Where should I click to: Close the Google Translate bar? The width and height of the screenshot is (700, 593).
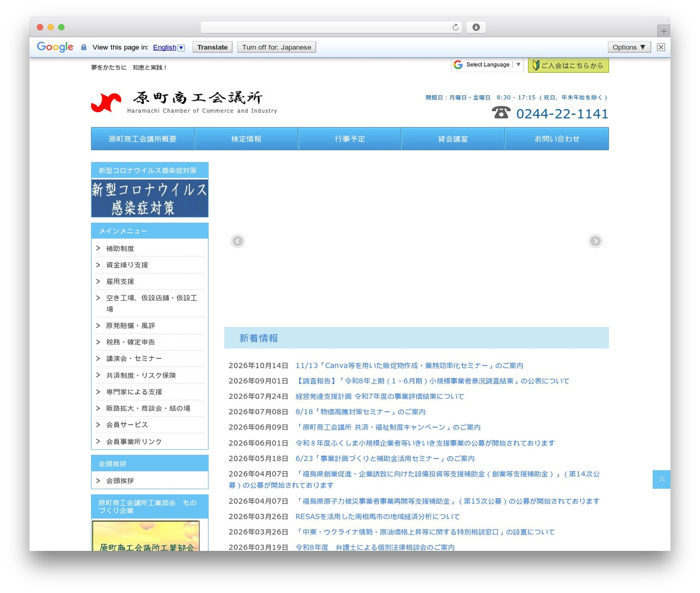coord(661,47)
